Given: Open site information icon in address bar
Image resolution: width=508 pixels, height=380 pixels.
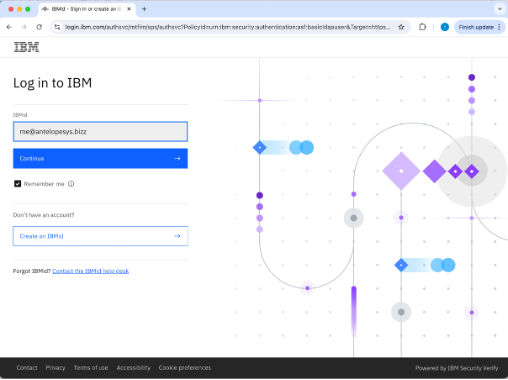Looking at the screenshot, I should point(57,27).
